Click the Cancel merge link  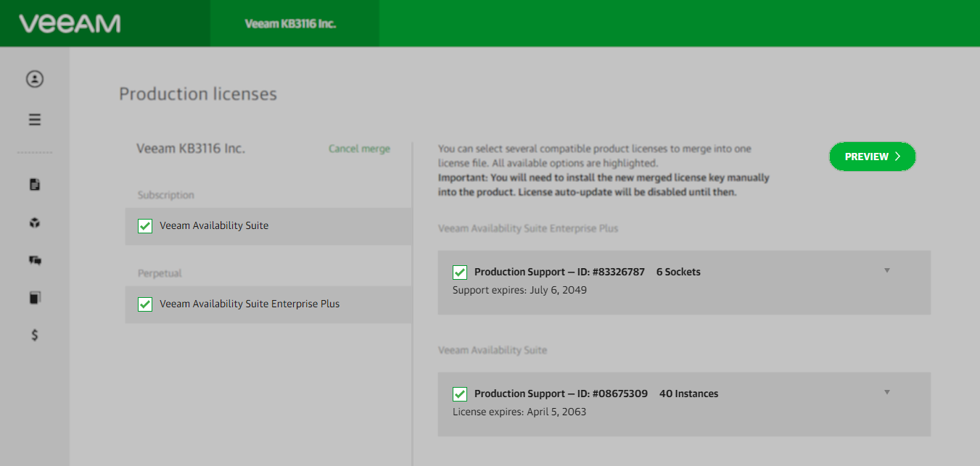[x=359, y=149]
